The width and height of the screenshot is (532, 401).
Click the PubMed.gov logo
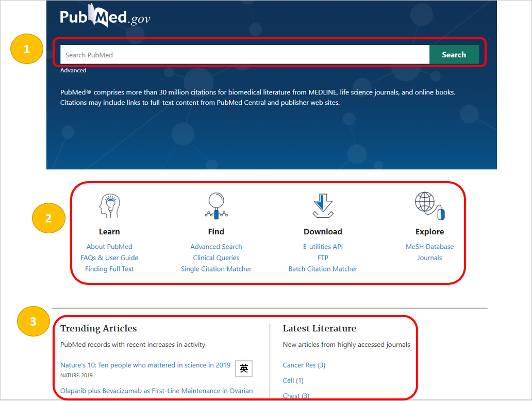click(105, 16)
